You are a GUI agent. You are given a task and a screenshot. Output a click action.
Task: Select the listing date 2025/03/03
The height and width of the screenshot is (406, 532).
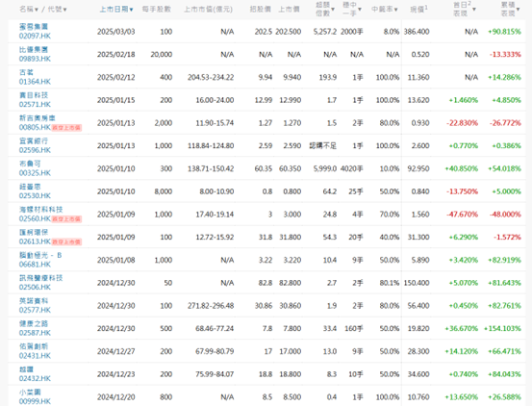click(x=116, y=32)
